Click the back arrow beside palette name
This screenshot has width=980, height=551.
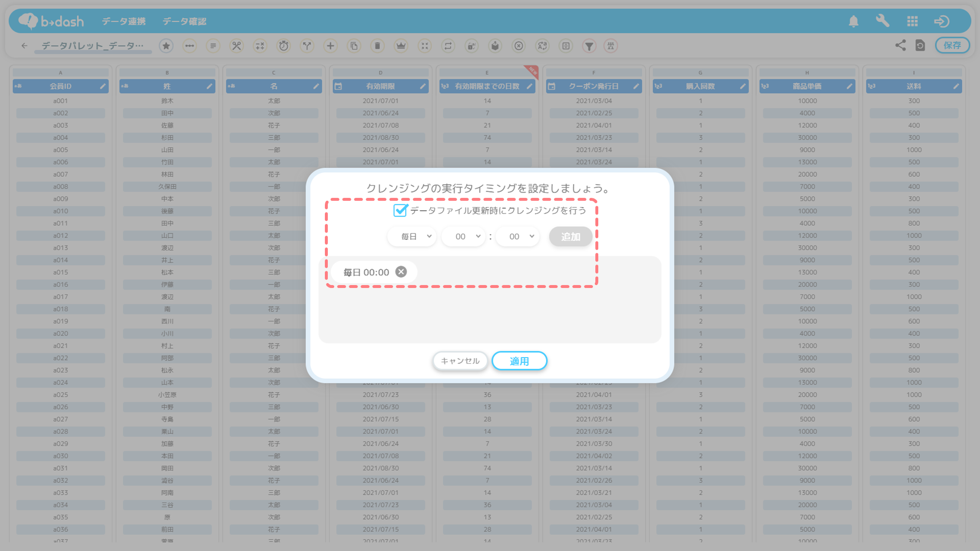pos(24,46)
